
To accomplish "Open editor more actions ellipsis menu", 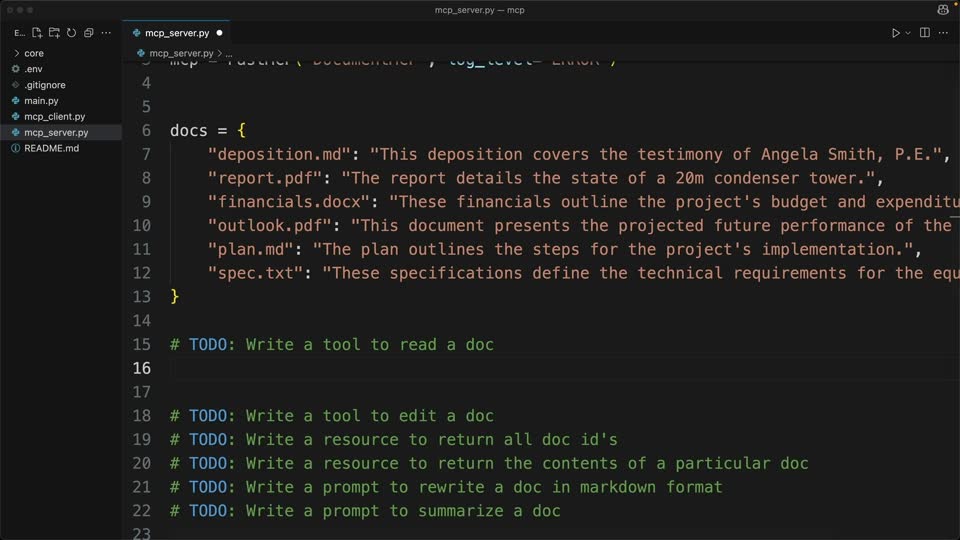I will click(943, 32).
